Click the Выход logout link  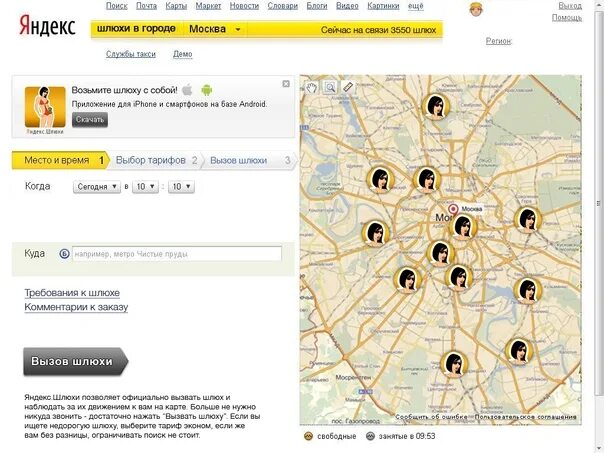(x=570, y=6)
